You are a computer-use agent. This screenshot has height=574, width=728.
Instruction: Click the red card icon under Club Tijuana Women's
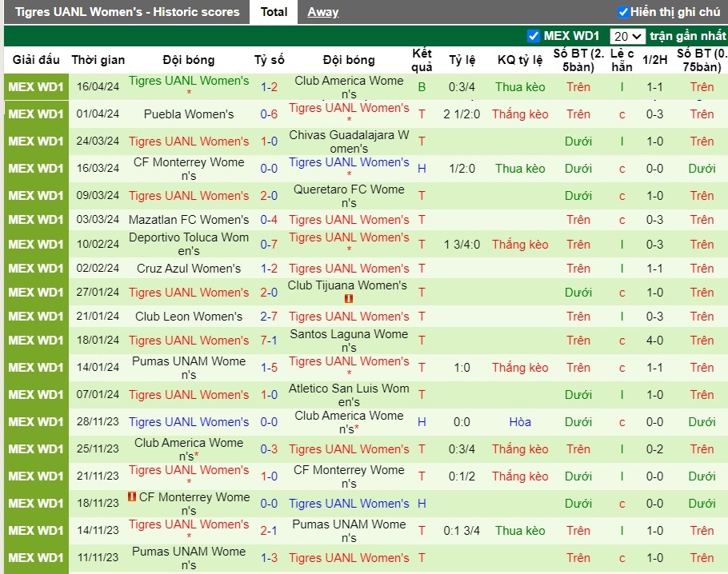[349, 299]
